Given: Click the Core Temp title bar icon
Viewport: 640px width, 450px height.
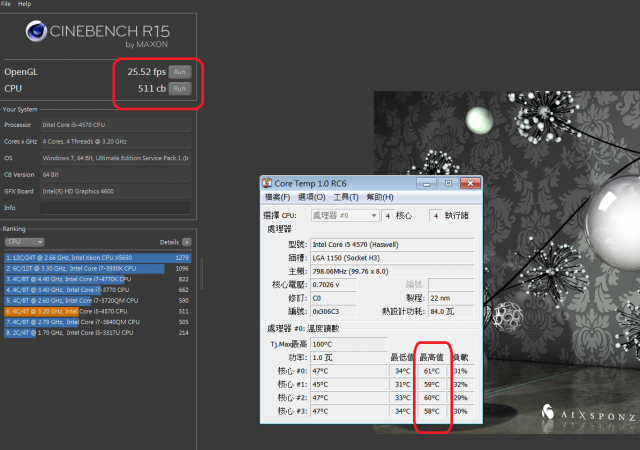Looking at the screenshot, I should tap(267, 183).
